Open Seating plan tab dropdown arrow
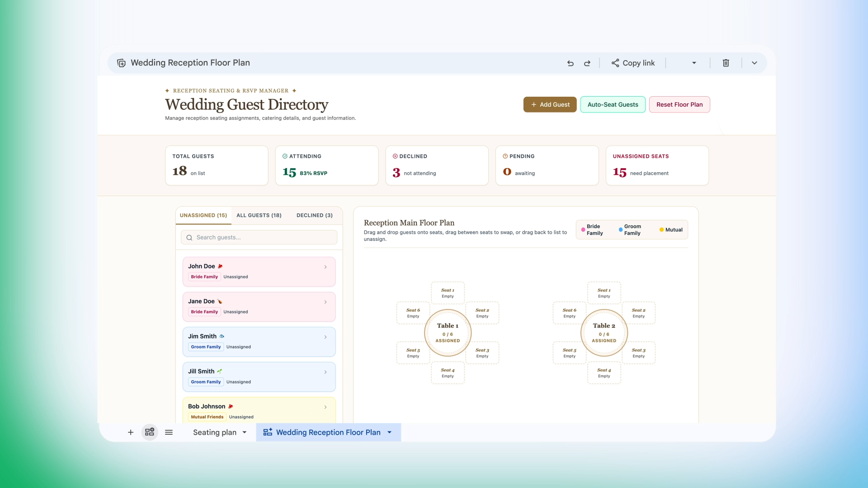 pos(245,432)
